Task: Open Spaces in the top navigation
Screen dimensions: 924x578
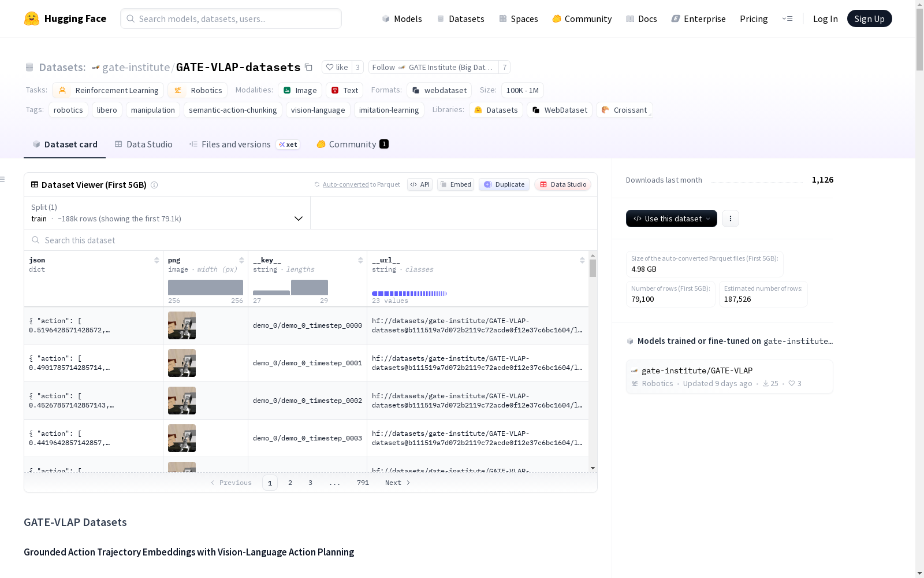Action: click(519, 18)
